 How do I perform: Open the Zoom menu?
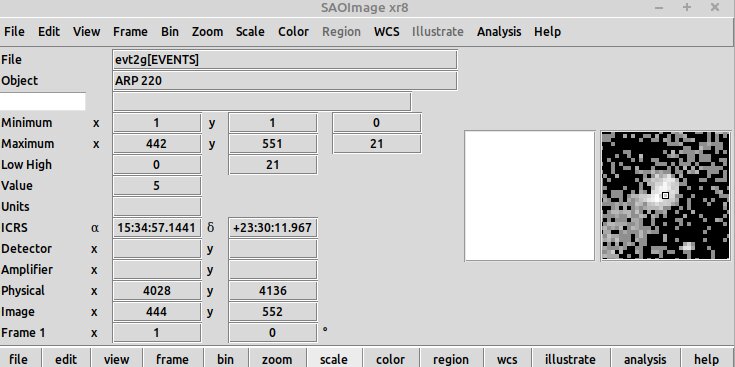(x=207, y=32)
